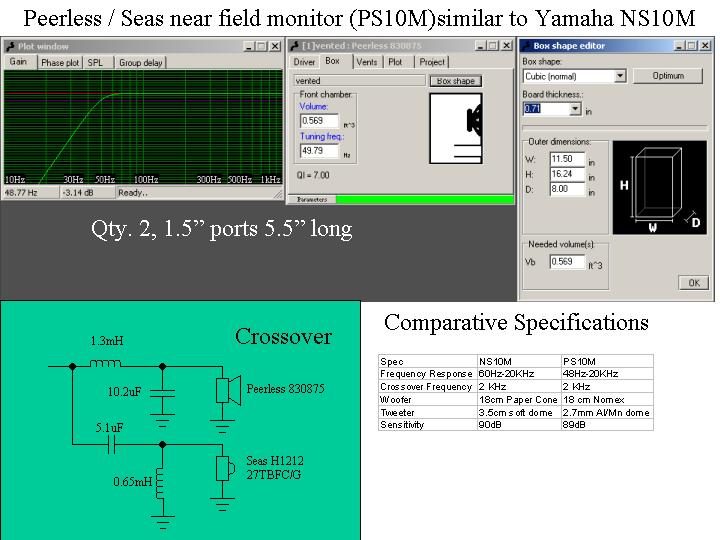Click the green frequency response plot
The width and height of the screenshot is (720, 540).
[143, 127]
